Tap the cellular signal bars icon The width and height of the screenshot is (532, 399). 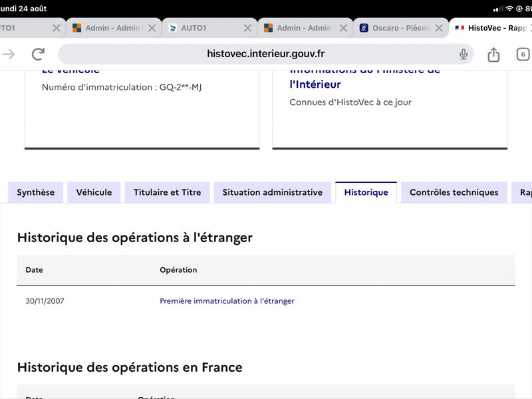498,9
